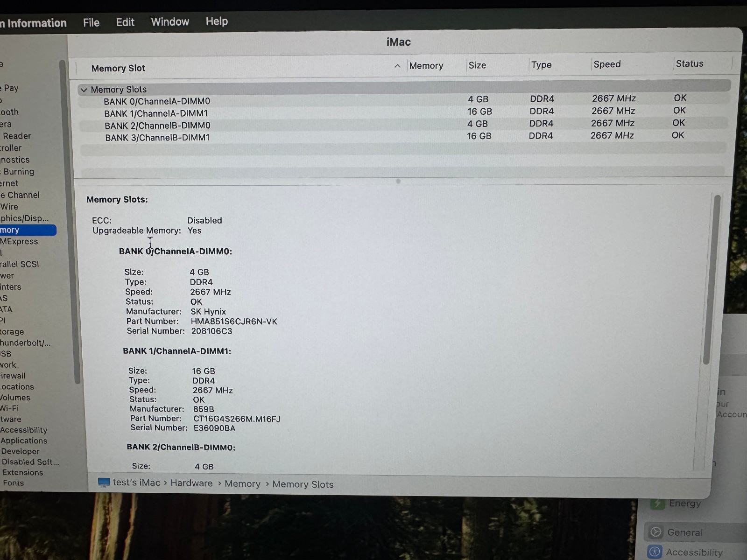Select Extensions in the sidebar
This screenshot has width=747, height=560.
(x=23, y=472)
